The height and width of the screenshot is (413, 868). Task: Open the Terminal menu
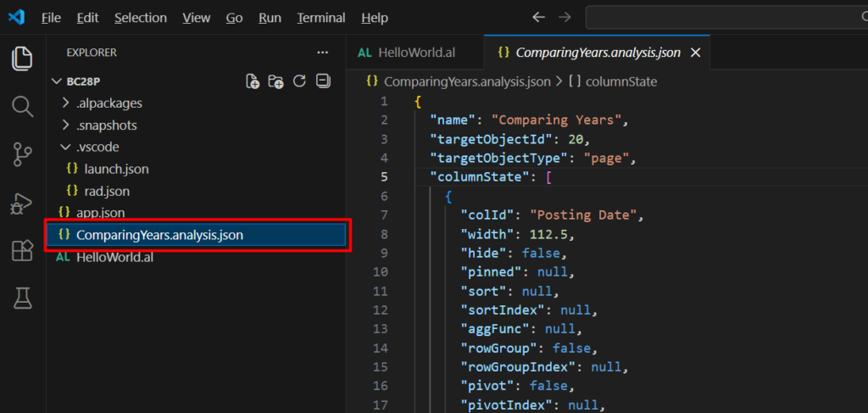coord(321,18)
